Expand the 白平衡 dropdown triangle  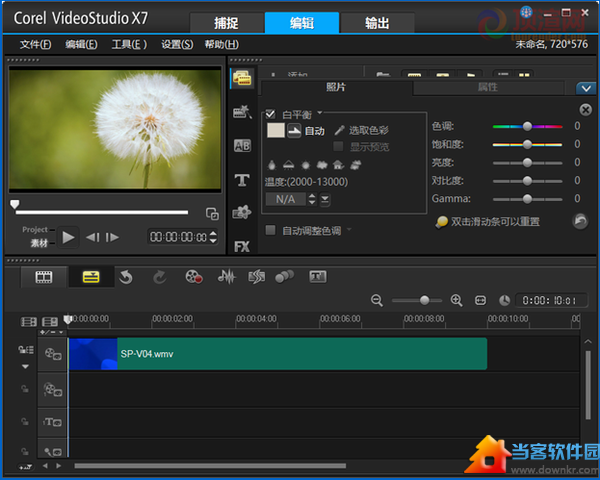[x=320, y=114]
